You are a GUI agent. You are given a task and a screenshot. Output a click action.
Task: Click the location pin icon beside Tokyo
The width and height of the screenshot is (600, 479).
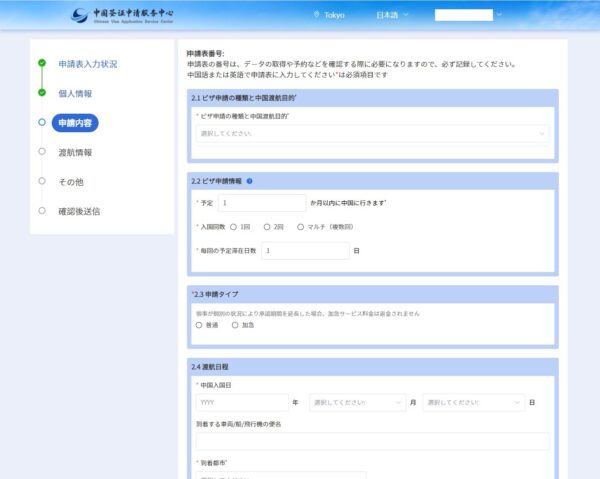(317, 15)
